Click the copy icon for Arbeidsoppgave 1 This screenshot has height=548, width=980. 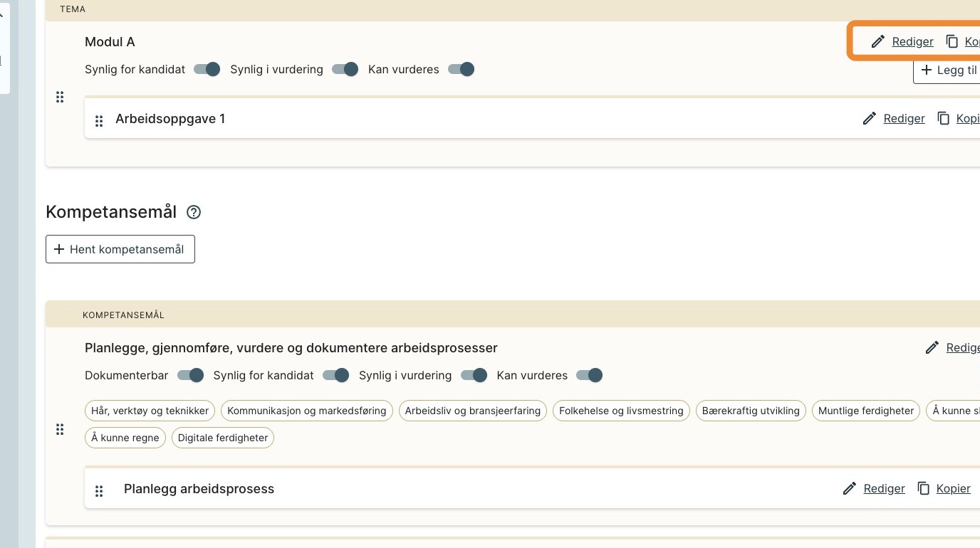coord(944,119)
